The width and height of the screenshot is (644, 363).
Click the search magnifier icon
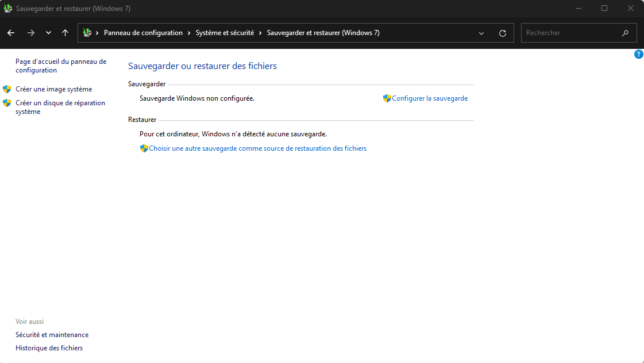[x=625, y=33]
